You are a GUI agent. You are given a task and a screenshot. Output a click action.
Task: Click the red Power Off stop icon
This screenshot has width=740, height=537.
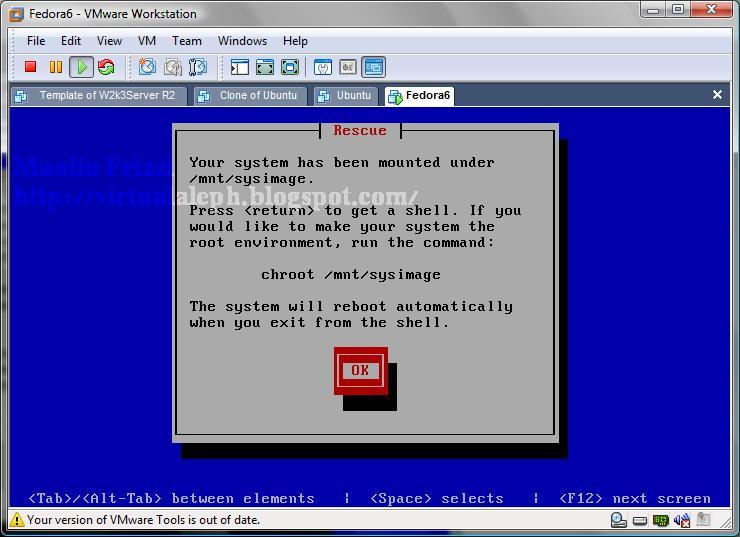click(31, 67)
